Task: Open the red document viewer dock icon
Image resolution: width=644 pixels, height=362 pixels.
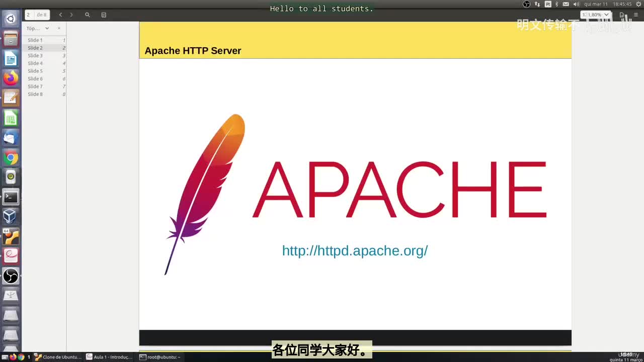Action: click(x=11, y=256)
